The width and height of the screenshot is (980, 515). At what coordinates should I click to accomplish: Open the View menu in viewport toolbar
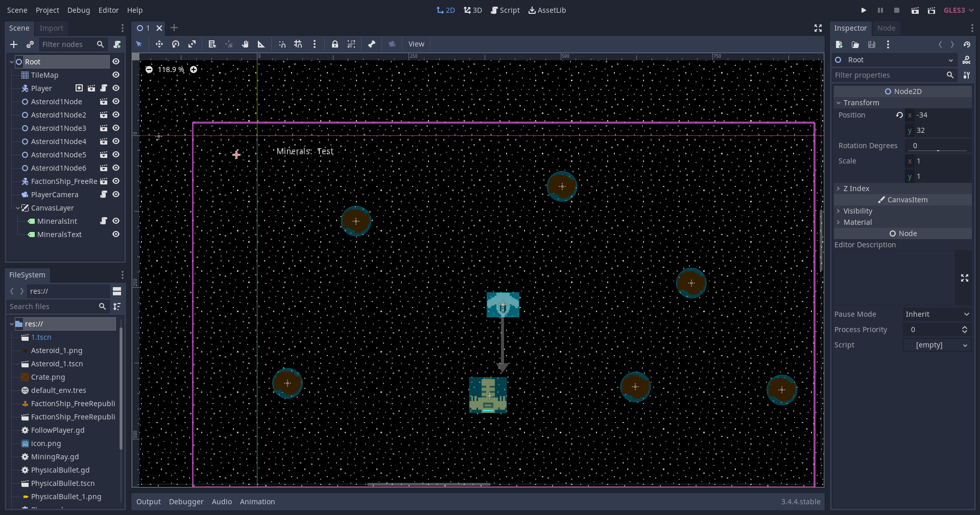(x=416, y=44)
